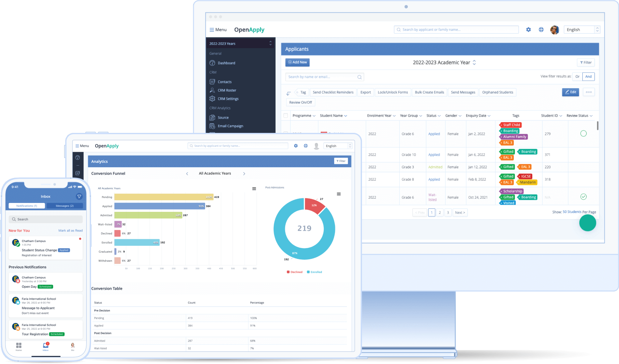Click the Search by name or email field

tap(322, 77)
